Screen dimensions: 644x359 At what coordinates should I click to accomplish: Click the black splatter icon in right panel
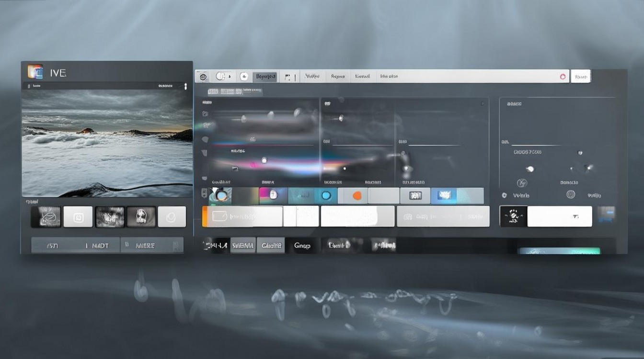pyautogui.click(x=513, y=216)
